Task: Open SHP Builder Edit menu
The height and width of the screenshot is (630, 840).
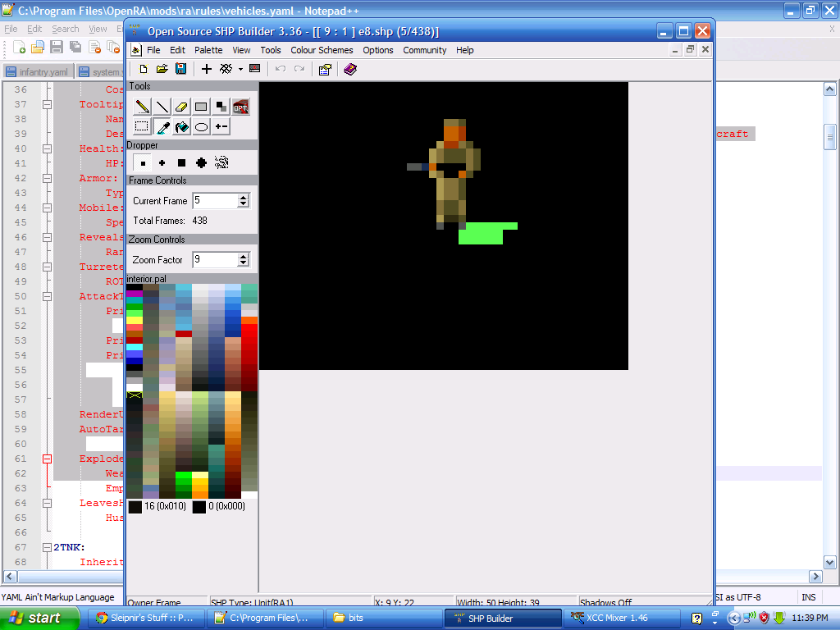Action: pos(177,50)
